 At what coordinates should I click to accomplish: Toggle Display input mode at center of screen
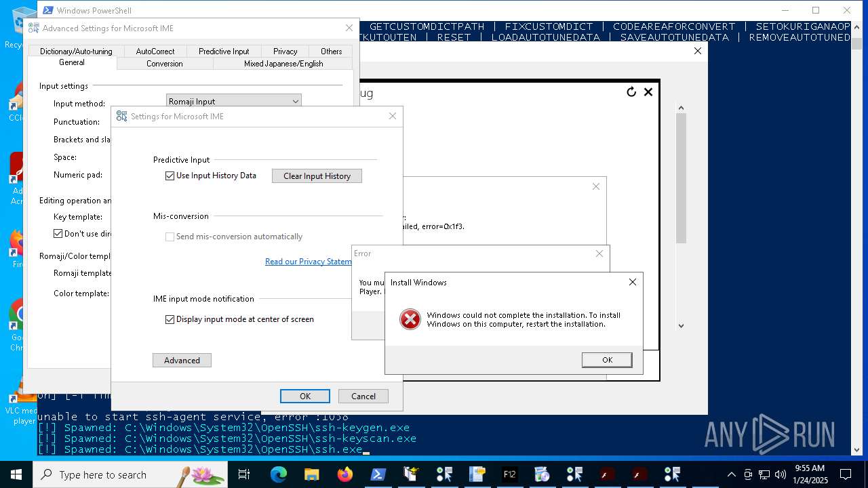[170, 319]
